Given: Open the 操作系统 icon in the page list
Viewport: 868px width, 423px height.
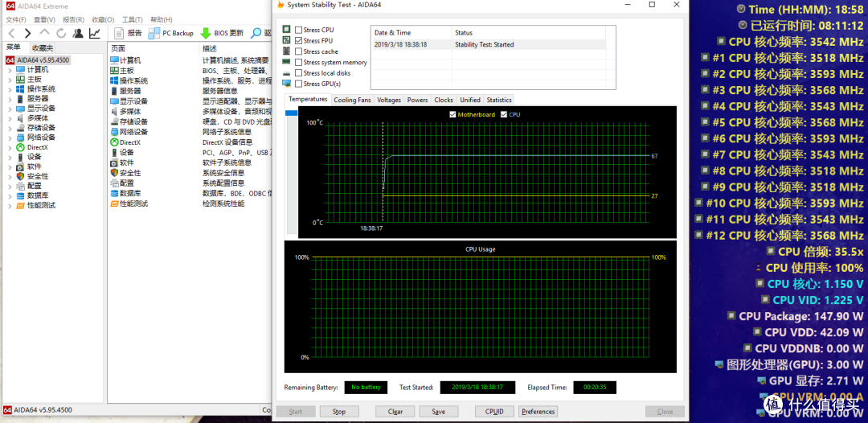Looking at the screenshot, I should tap(115, 80).
